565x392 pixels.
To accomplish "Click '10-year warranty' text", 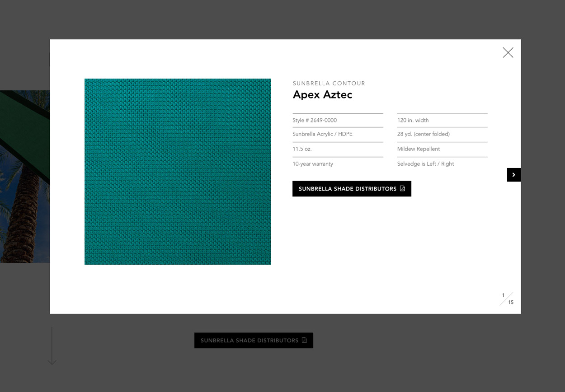I will tap(313, 164).
